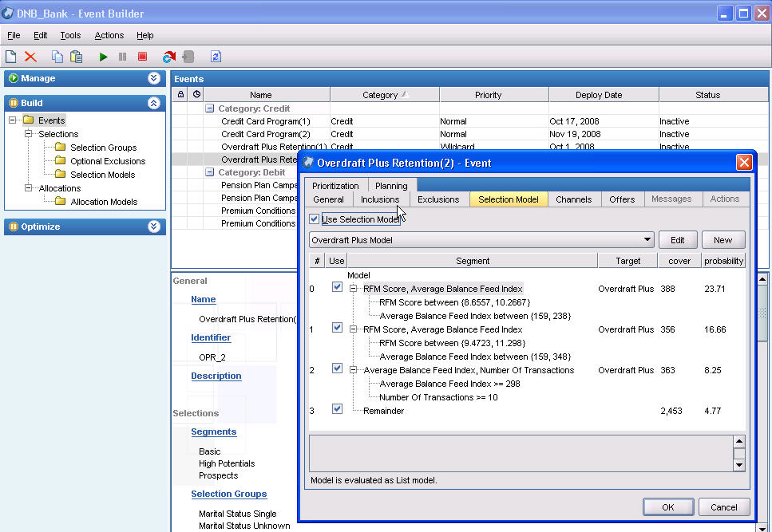Click the Segments link
Viewport: 772px width, 532px height.
pos(214,432)
